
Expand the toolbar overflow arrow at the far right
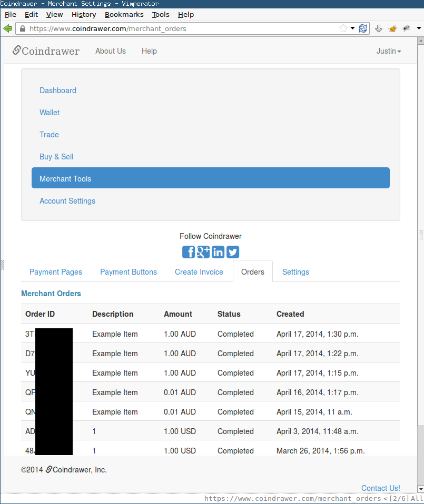point(419,28)
